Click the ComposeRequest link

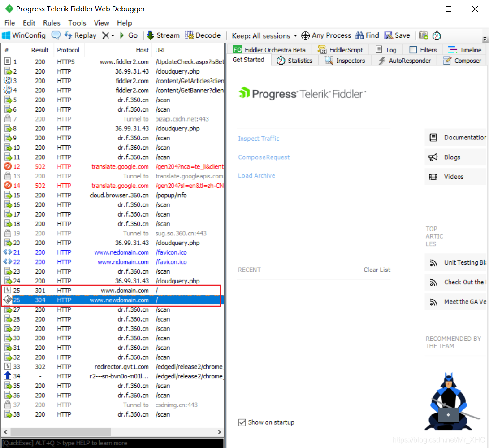(x=264, y=157)
